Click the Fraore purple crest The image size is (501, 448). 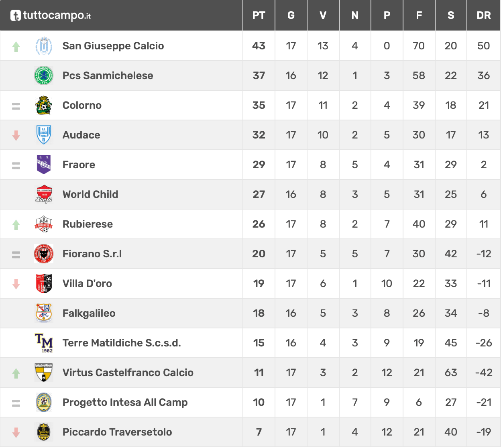pos(44,165)
